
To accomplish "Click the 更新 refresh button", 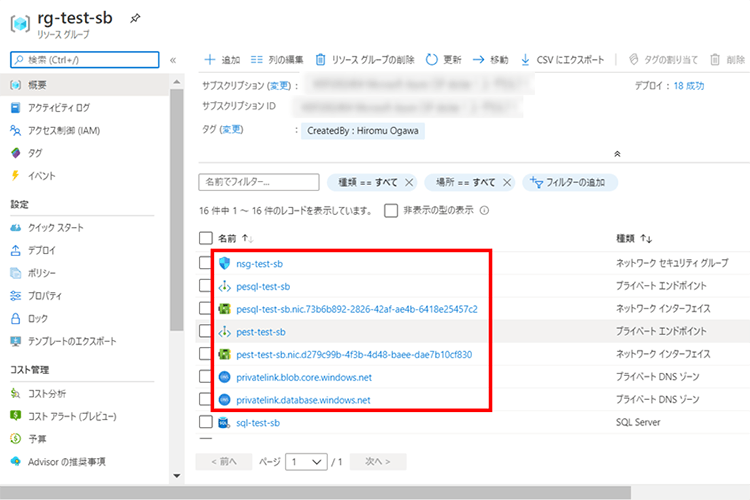I will [443, 60].
